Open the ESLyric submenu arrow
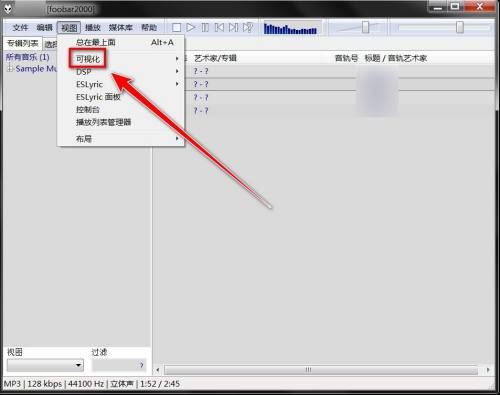Screen dimensions: 500x395 tap(177, 84)
